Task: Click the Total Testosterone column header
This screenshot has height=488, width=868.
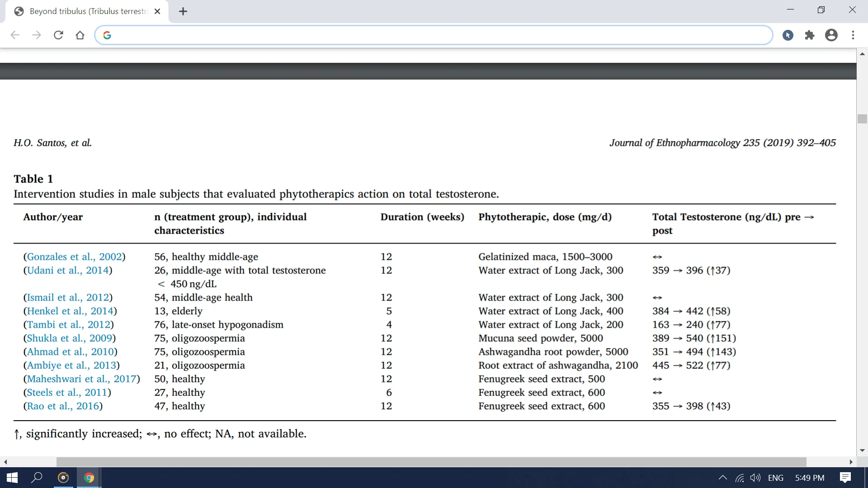Action: pos(733,224)
